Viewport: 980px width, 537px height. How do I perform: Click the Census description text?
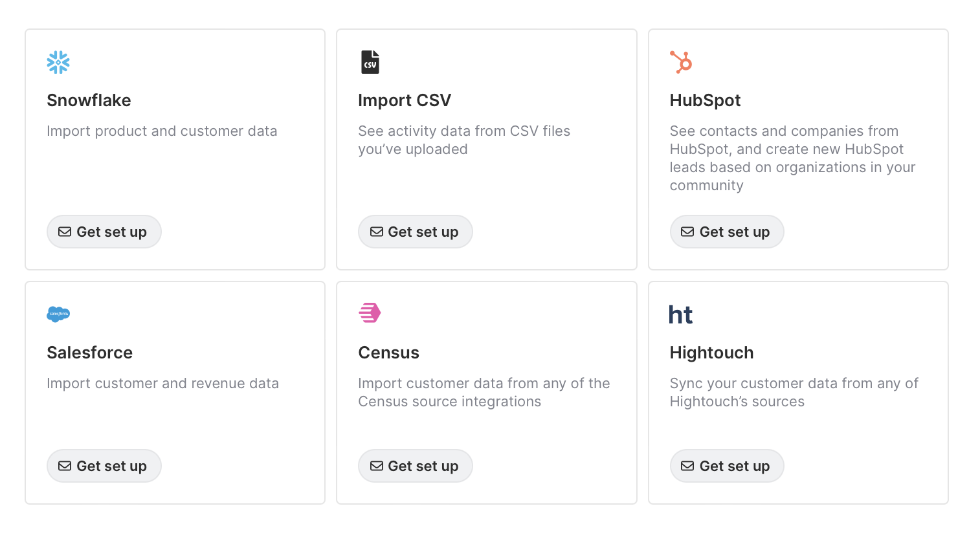tap(484, 392)
